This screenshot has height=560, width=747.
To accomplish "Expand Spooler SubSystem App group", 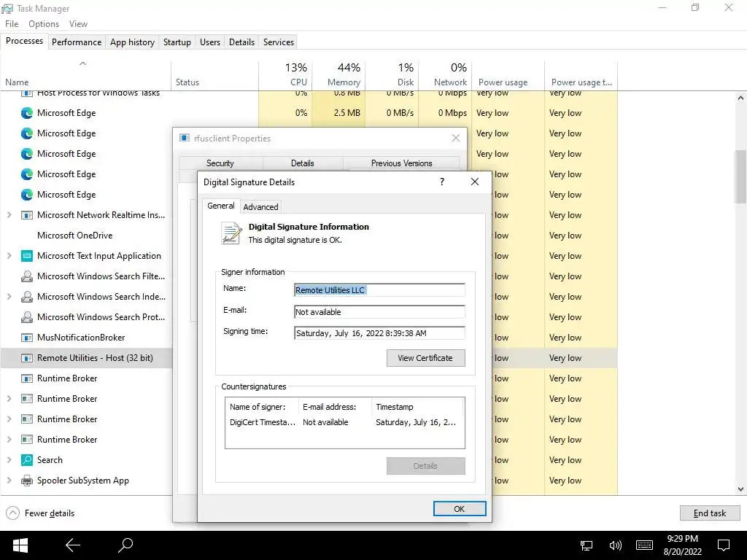I will click(9, 481).
